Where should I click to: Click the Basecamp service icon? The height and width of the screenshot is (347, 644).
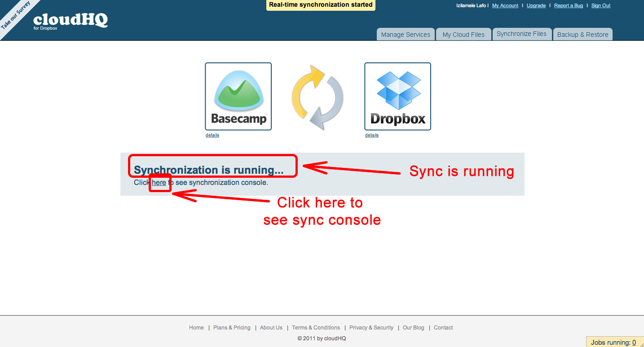(x=238, y=97)
